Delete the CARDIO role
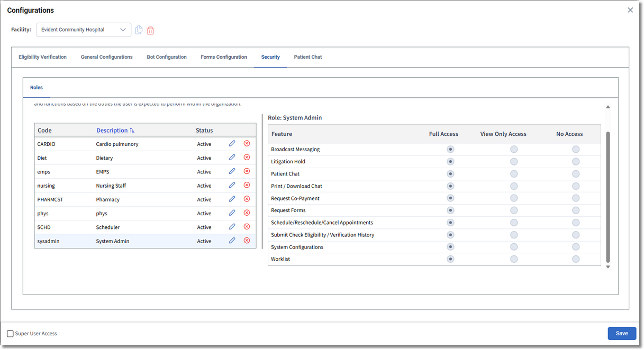The width and height of the screenshot is (644, 350). tap(247, 144)
